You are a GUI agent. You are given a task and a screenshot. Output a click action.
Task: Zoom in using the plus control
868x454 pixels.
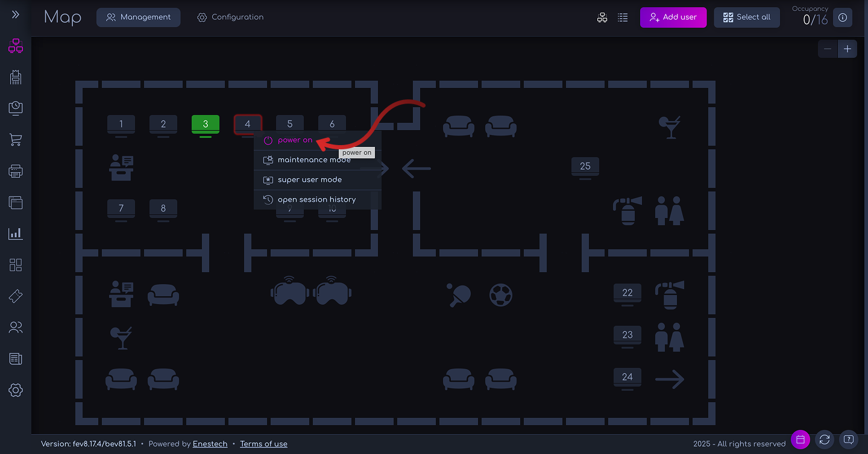point(848,49)
